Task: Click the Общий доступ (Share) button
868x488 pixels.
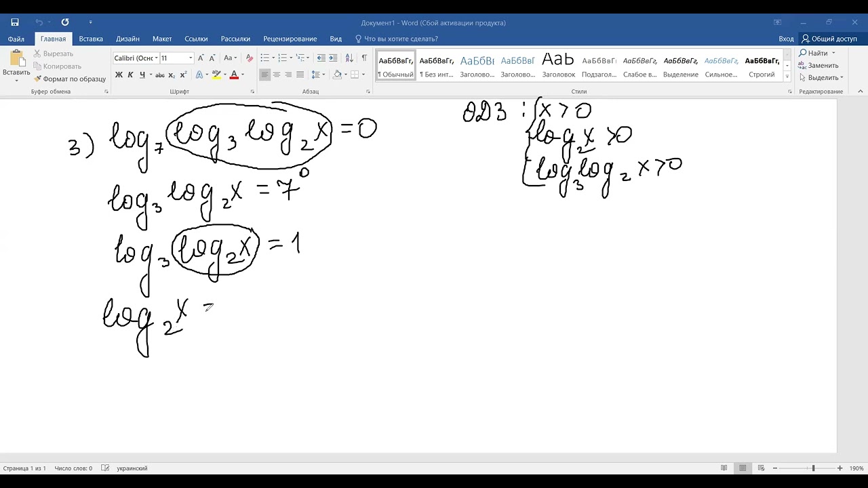Action: (x=829, y=39)
